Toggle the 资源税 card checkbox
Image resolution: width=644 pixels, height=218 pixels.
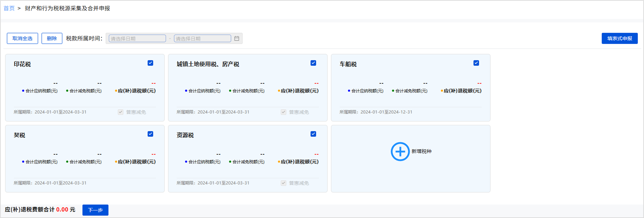pos(313,134)
